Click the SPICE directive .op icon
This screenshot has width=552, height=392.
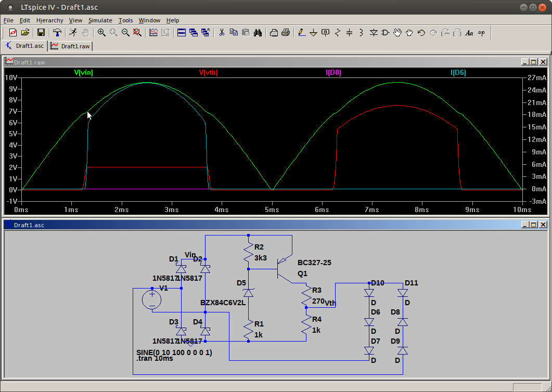(x=481, y=33)
